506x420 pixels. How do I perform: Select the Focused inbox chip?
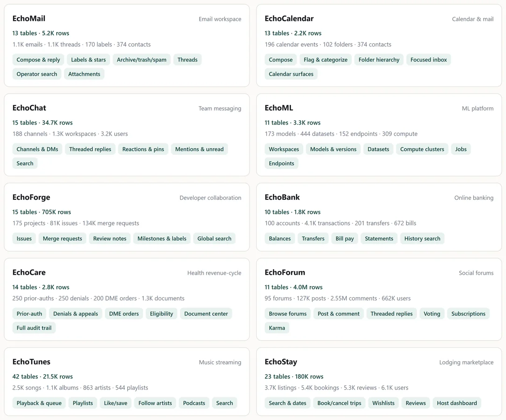click(x=428, y=60)
